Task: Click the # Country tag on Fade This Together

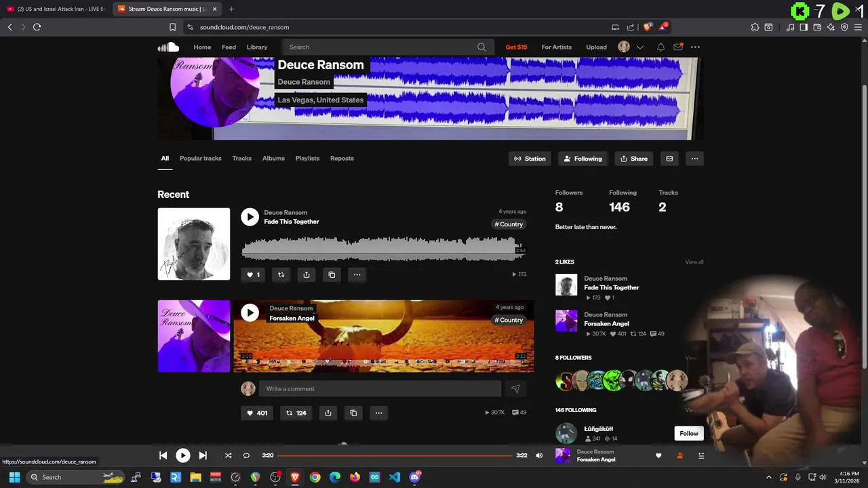Action: 509,224
